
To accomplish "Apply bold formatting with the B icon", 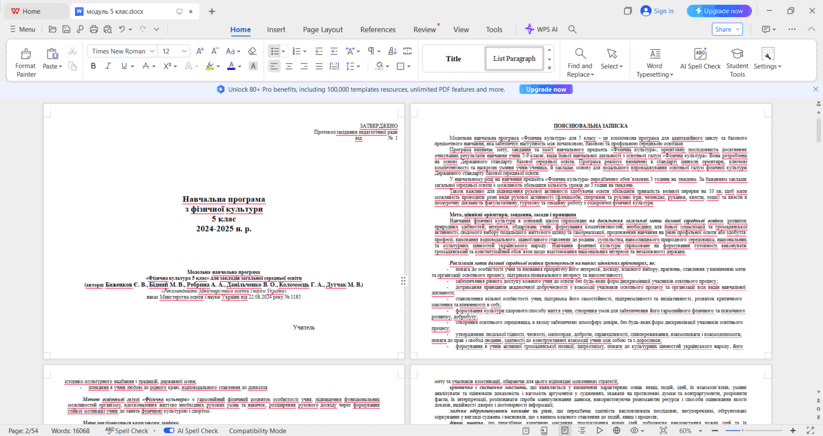I will pos(93,66).
